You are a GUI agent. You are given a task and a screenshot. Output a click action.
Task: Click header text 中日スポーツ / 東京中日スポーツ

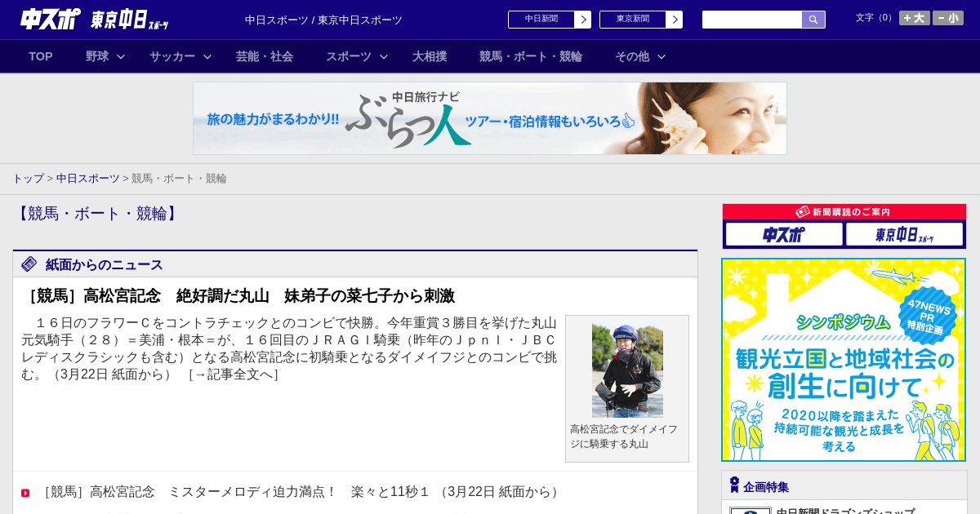323,20
